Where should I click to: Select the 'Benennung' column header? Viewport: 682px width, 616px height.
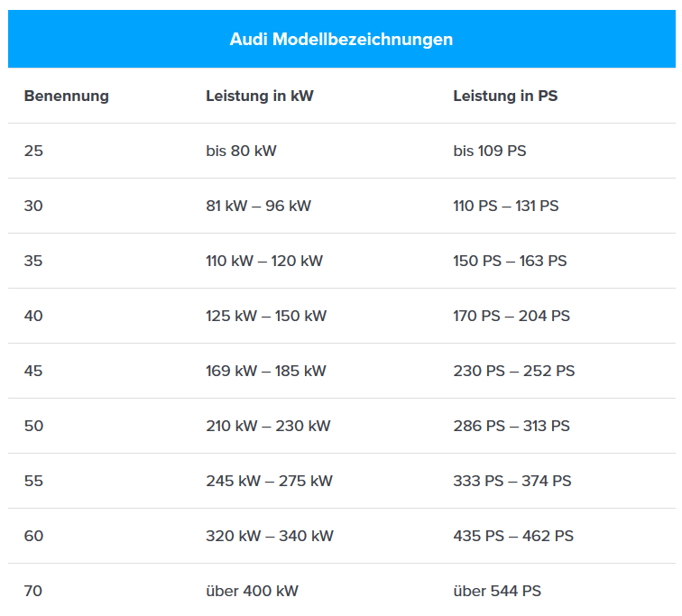[x=67, y=96]
